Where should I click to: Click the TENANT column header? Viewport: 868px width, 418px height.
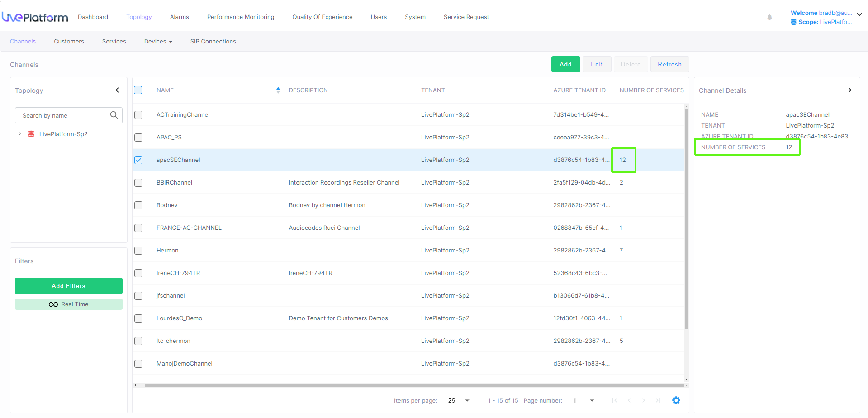433,90
